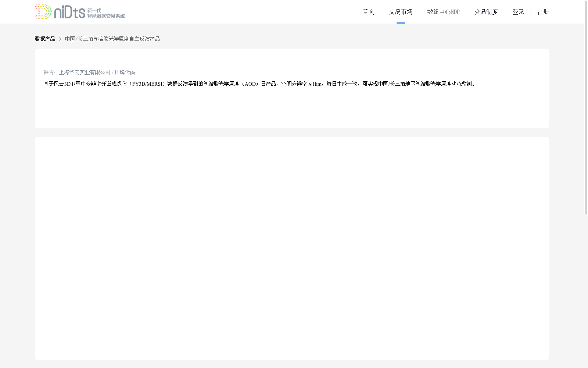Click the 新一代智能数据交易系统 tagline

coord(106,13)
